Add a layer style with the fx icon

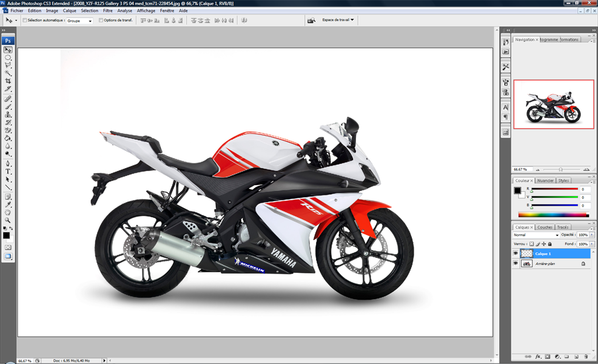coord(538,357)
